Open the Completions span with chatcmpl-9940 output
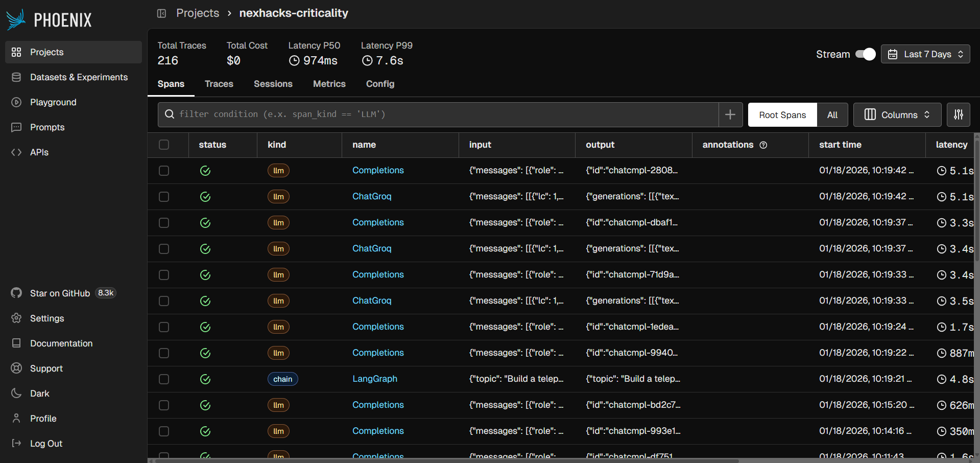 click(378, 353)
